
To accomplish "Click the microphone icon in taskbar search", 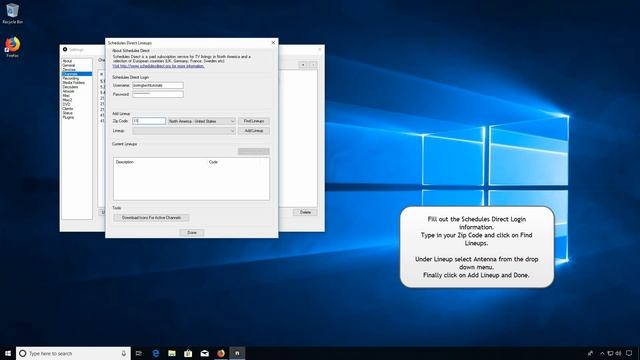I will point(124,353).
